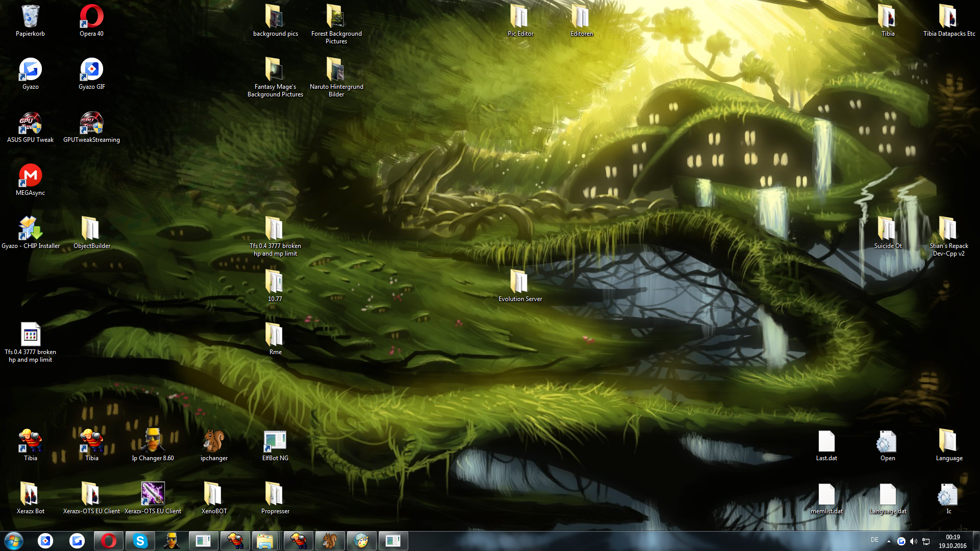Select the 10.77 folder
Screen dimensions: 980x551
pyautogui.click(x=276, y=286)
